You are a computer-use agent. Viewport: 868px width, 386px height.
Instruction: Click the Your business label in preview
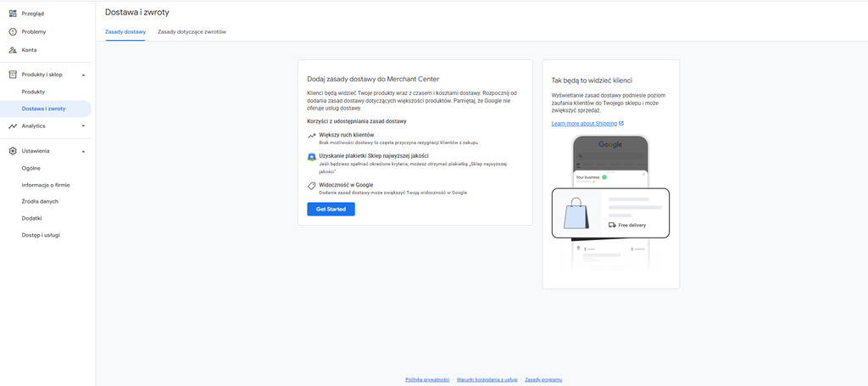click(588, 177)
